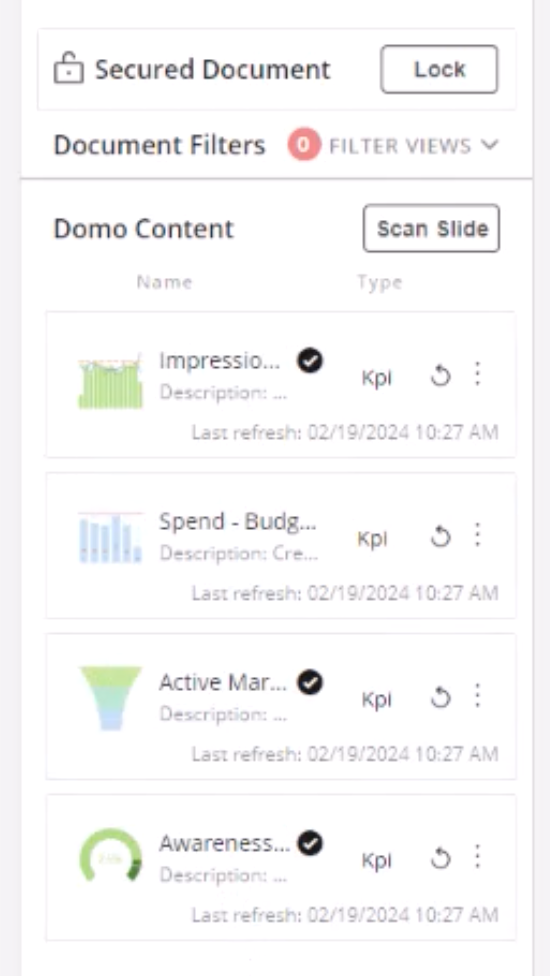550x976 pixels.
Task: Select the Active Mar... funnel thumbnail
Action: point(110,698)
